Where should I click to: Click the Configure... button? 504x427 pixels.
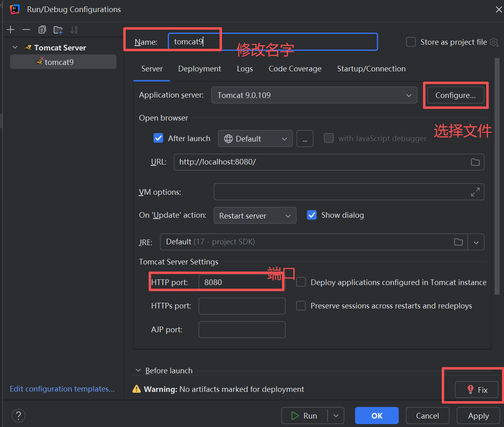(x=456, y=95)
